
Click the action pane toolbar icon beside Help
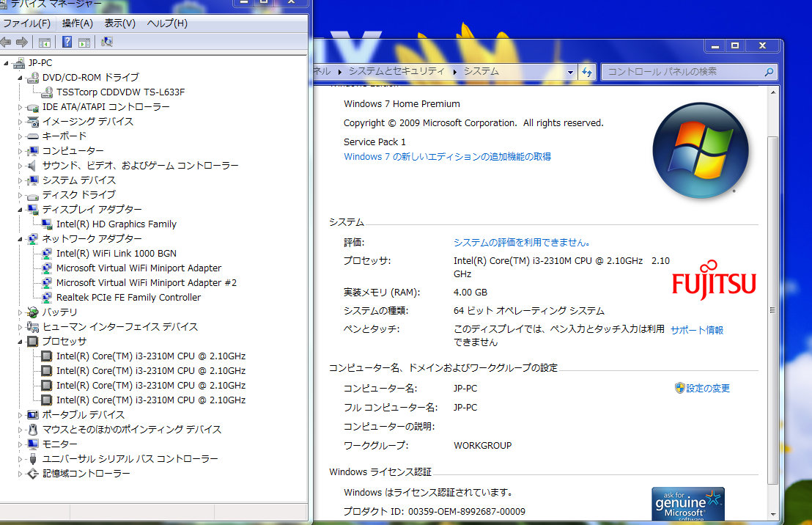tap(84, 43)
